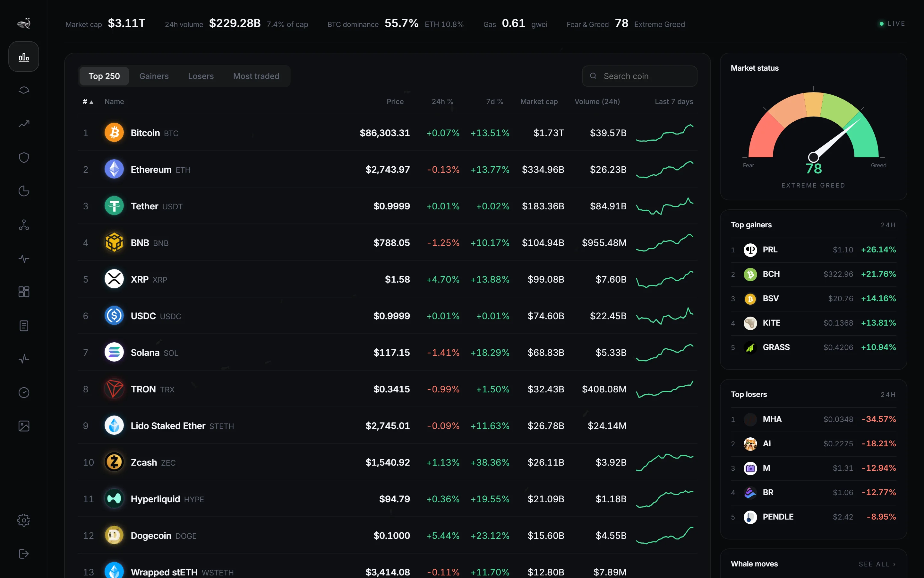Open settings via the gear icon
924x578 pixels.
[x=24, y=520]
